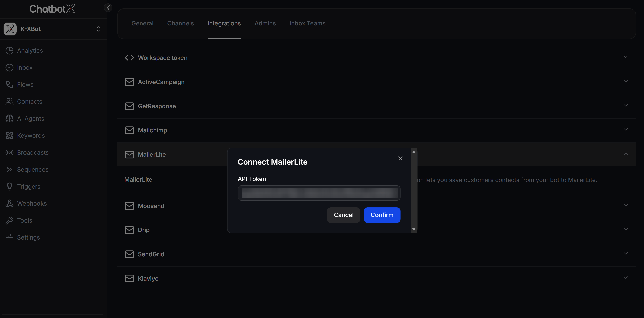Switch to the Channels tab
The height and width of the screenshot is (318, 644).
pyautogui.click(x=180, y=23)
